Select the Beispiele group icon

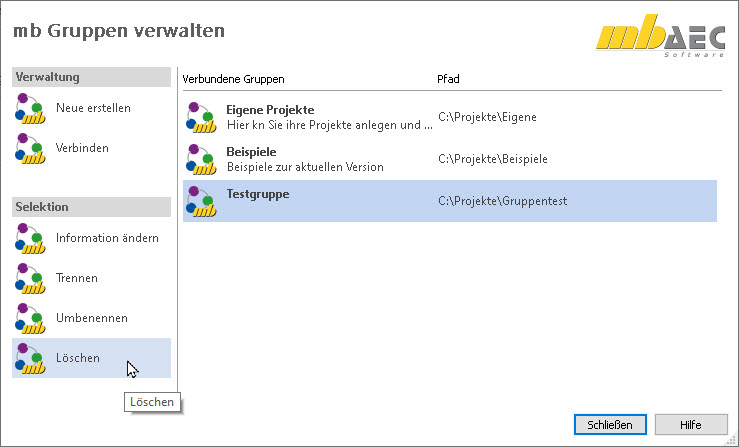click(x=201, y=159)
